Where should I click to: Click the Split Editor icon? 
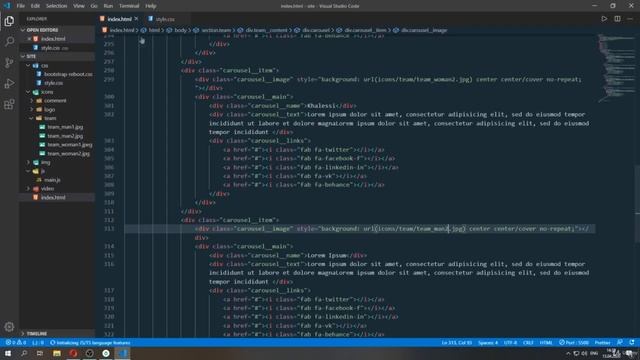click(617, 19)
